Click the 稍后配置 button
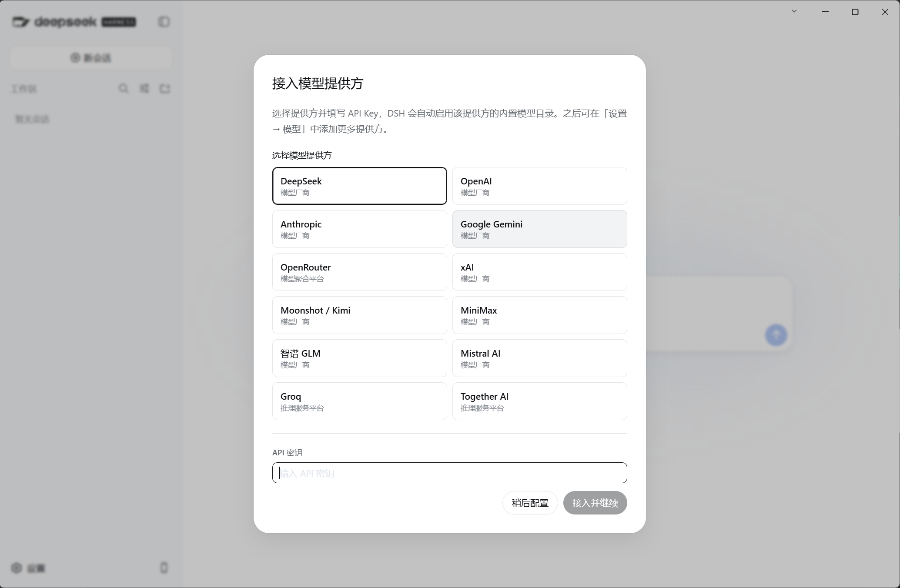900x588 pixels. tap(530, 503)
